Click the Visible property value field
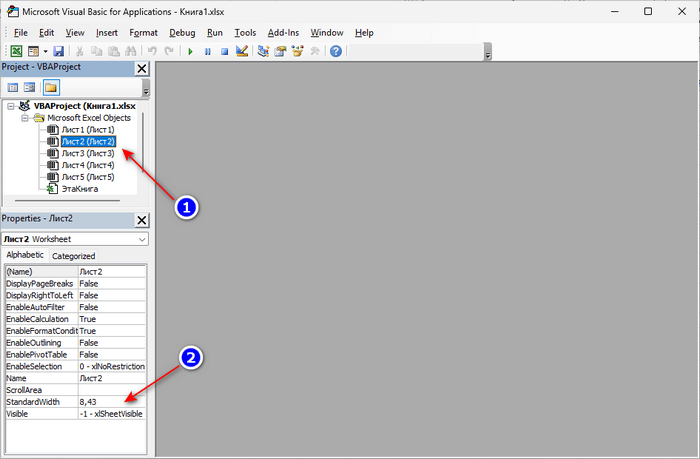The width and height of the screenshot is (700, 459). [x=112, y=413]
